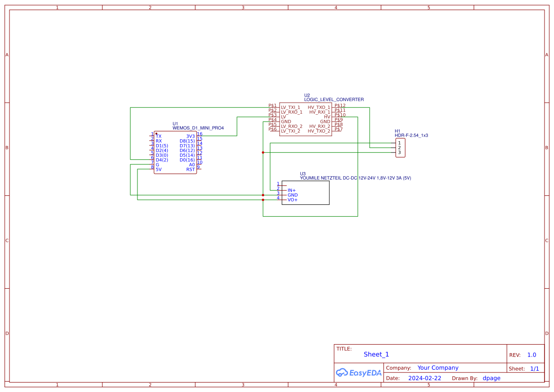The height and width of the screenshot is (392, 554).
Task: Select the Your Company field
Action: pyautogui.click(x=437, y=368)
